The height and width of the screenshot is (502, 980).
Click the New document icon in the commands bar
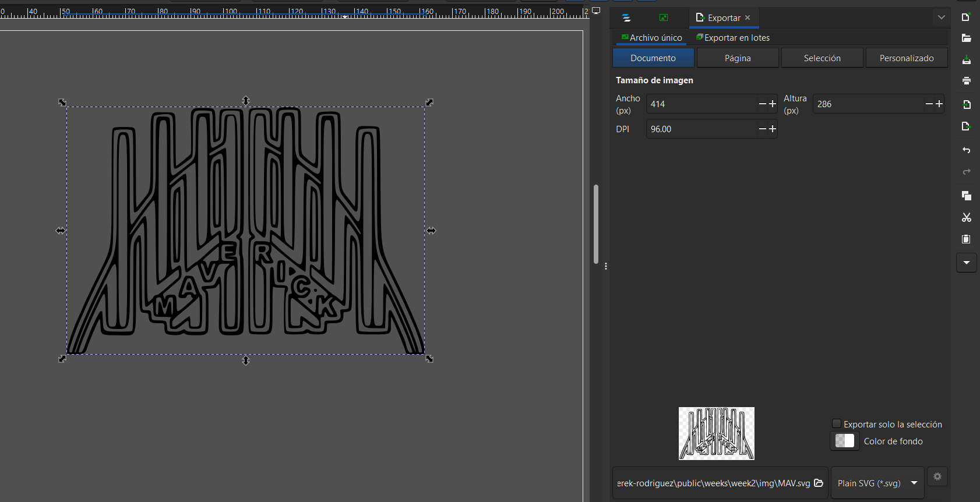point(966,17)
